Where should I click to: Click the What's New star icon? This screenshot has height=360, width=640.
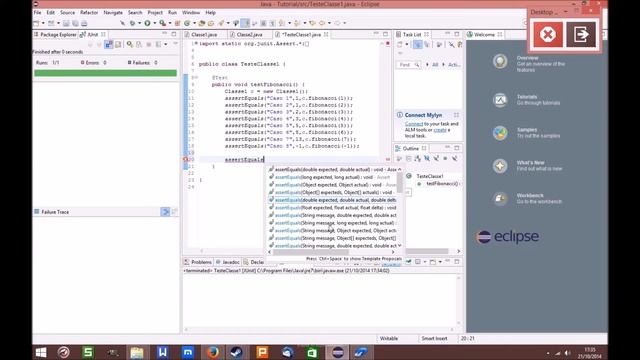(x=500, y=166)
